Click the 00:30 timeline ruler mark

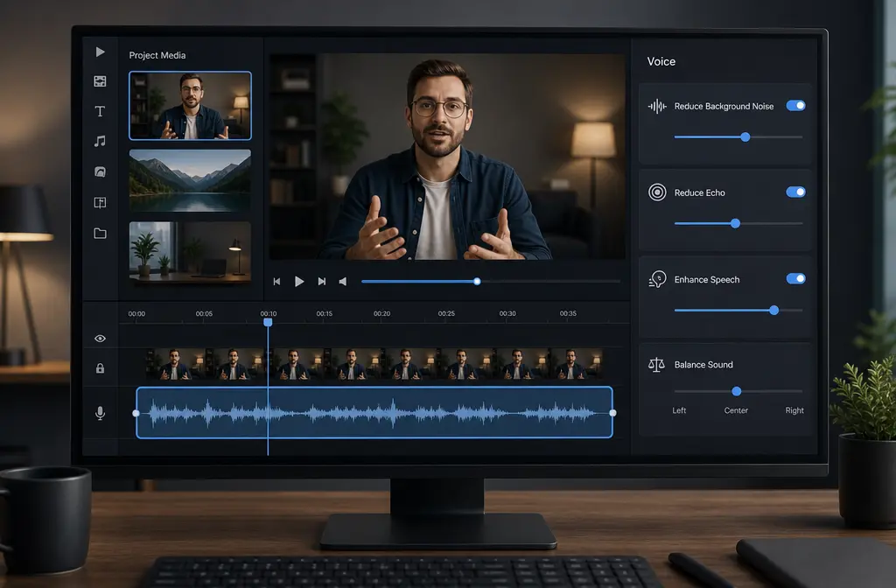(507, 314)
